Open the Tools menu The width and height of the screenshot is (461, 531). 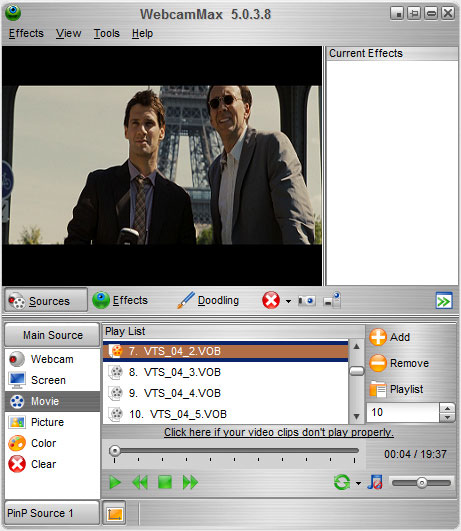coord(107,34)
